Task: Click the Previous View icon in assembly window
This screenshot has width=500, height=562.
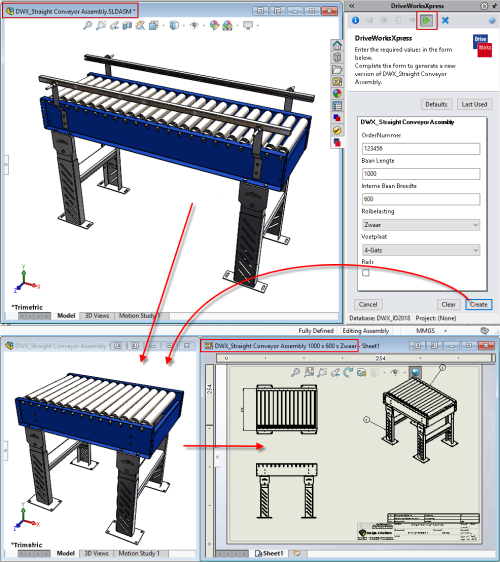Action: coord(114,25)
